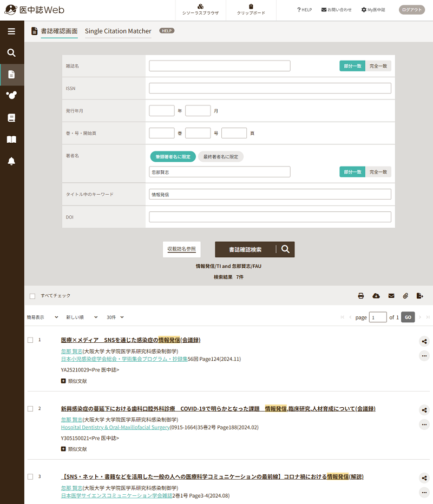Select the document icon in sidebar
433x504 pixels.
(x=11, y=75)
